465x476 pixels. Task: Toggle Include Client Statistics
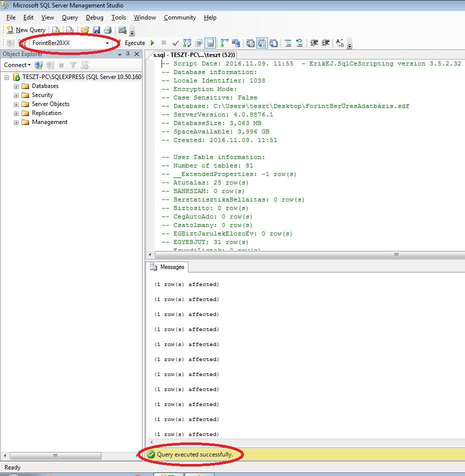point(236,43)
